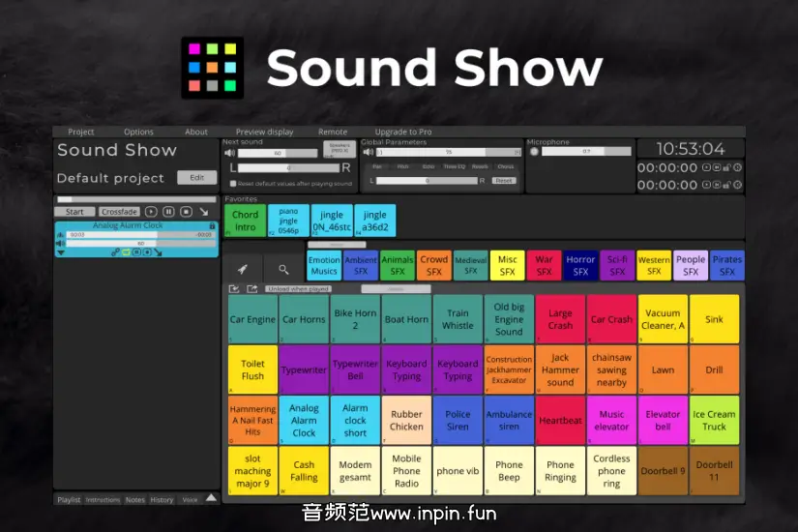Click the lock icon on Analog Alarm Clock
The width and height of the screenshot is (798, 532).
tap(212, 225)
